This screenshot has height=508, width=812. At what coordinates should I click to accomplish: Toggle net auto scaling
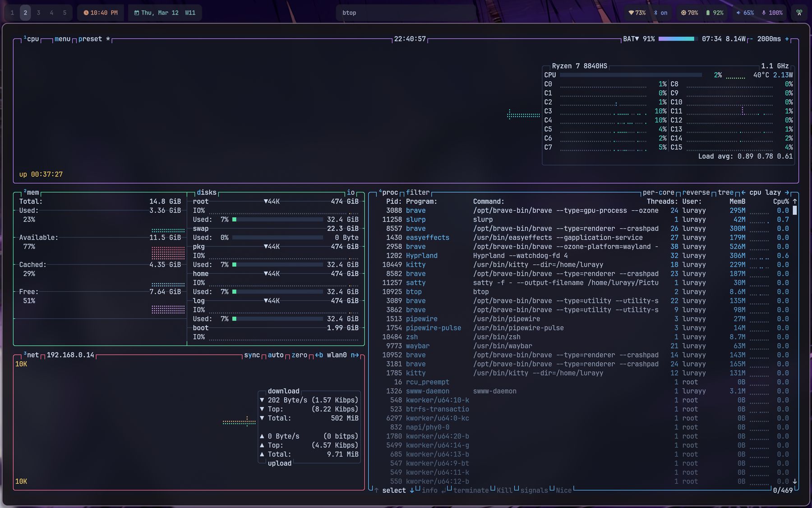pos(276,355)
